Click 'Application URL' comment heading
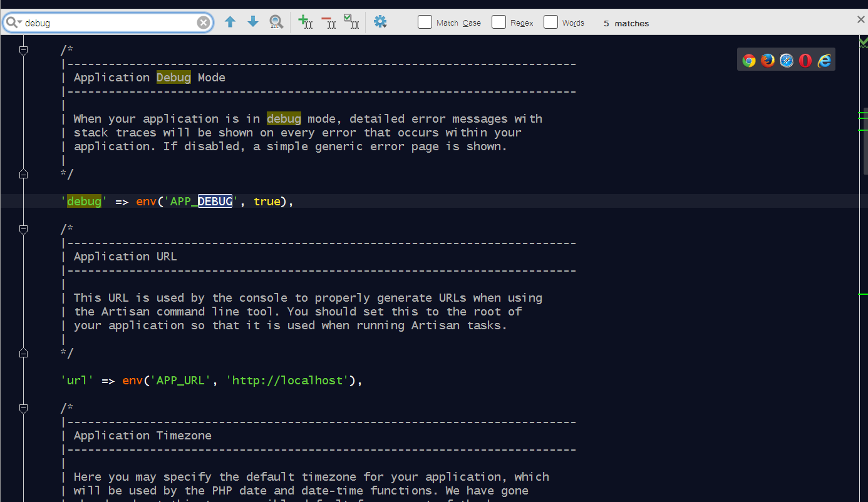 [125, 257]
